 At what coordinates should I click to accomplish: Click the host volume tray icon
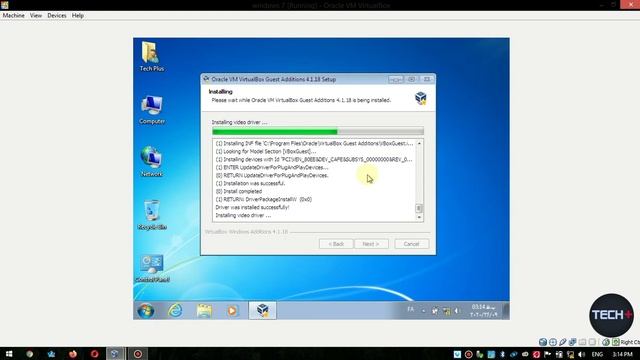click(x=582, y=354)
